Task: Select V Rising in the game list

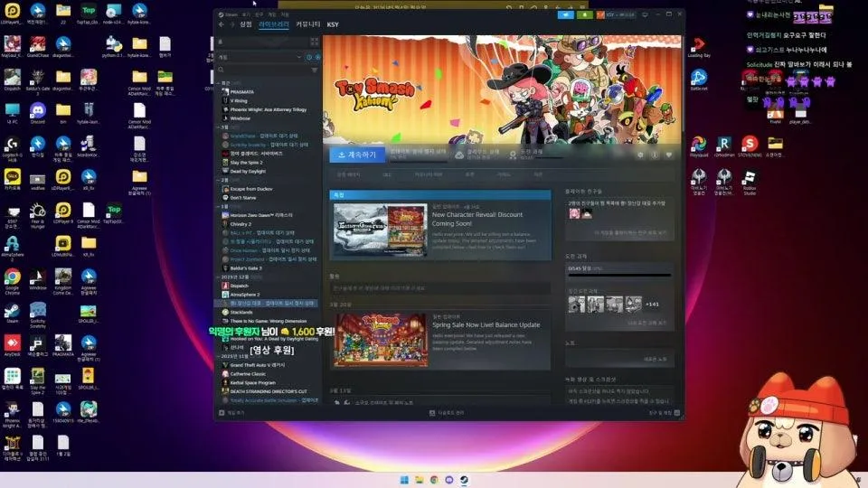Action: click(239, 100)
